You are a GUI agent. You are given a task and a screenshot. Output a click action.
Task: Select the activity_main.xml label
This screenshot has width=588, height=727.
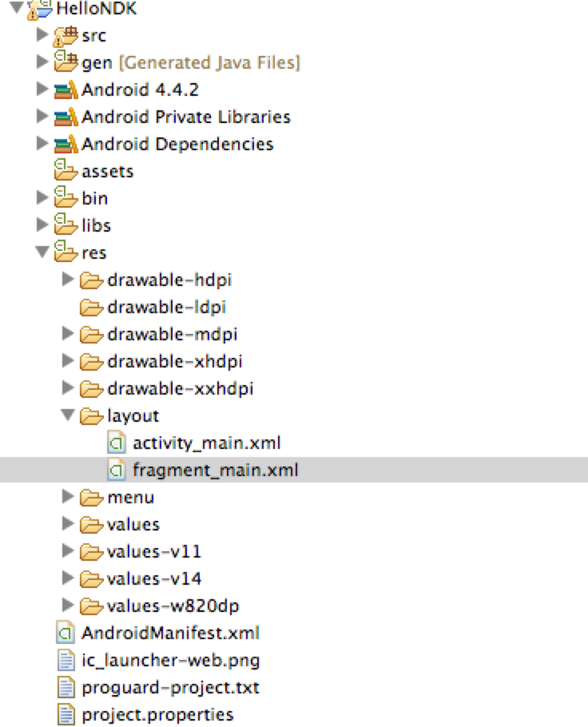(x=207, y=443)
